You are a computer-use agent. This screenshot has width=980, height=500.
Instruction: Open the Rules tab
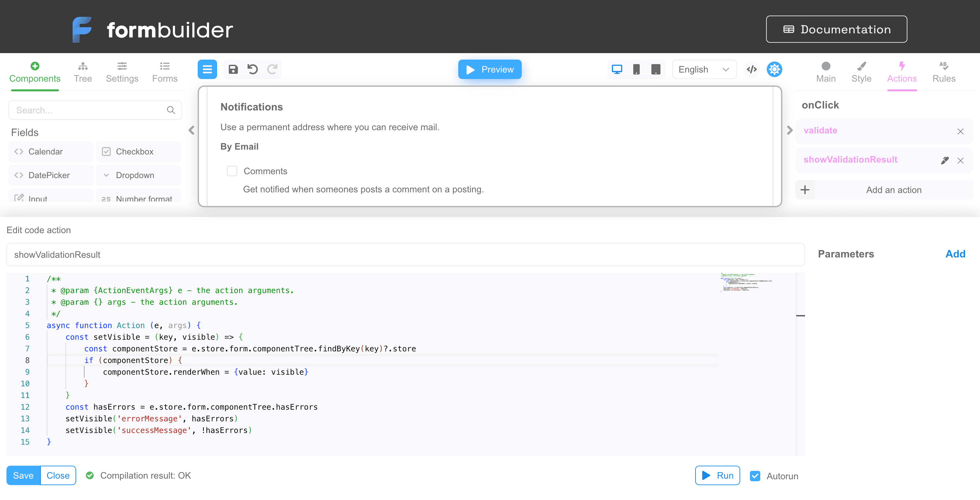pyautogui.click(x=943, y=72)
